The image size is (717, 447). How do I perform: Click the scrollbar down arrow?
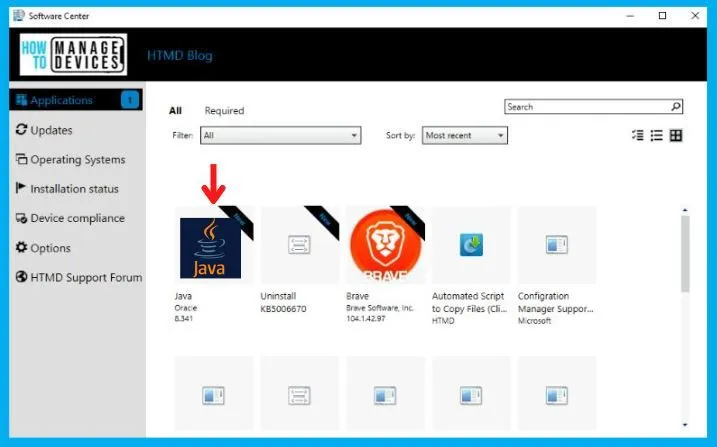point(685,425)
